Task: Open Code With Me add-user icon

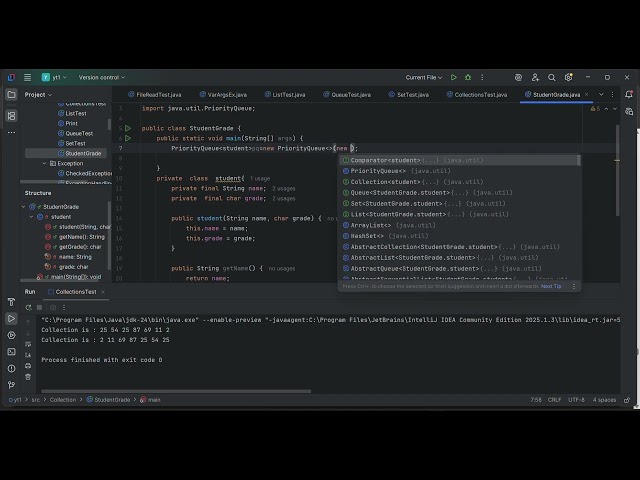Action: point(535,77)
